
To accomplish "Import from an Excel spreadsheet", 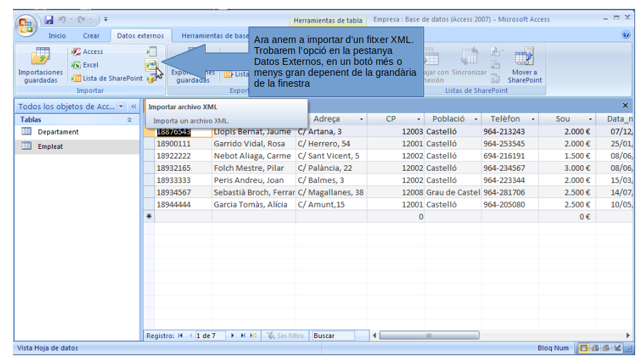I will point(85,65).
